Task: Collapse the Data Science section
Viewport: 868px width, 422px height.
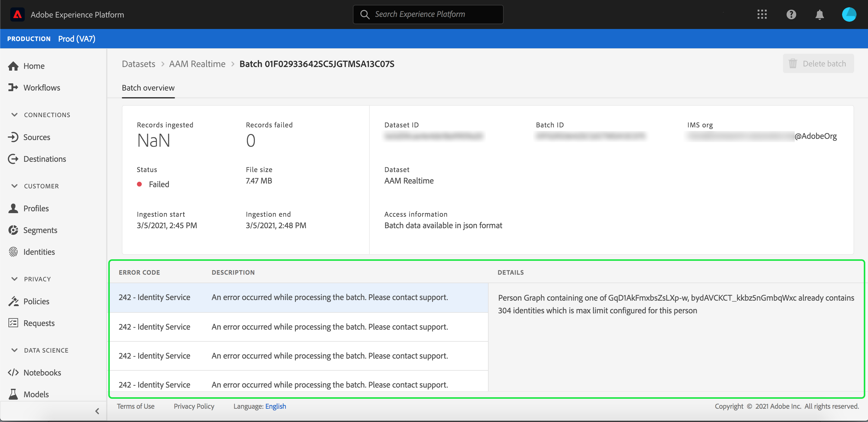Action: (14, 350)
